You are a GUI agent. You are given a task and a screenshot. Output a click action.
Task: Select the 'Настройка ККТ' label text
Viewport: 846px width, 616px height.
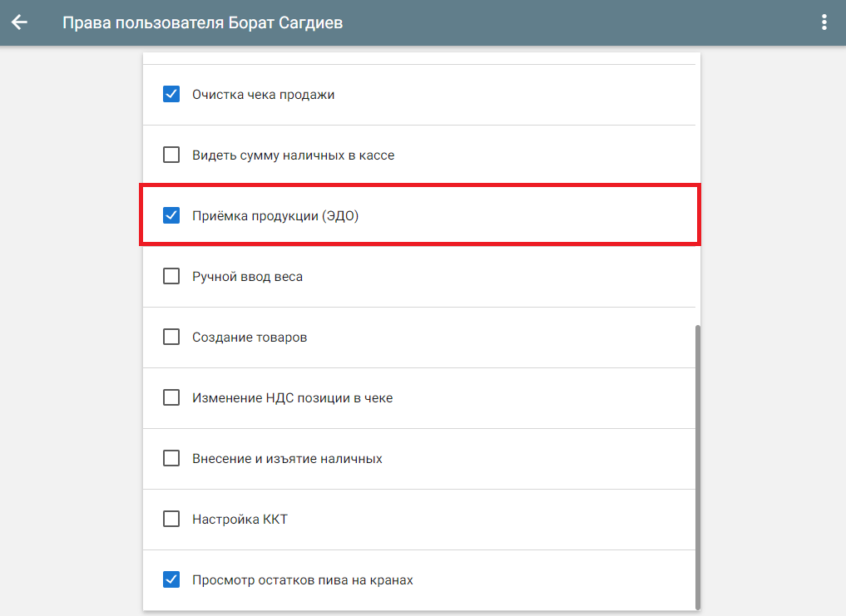point(240,520)
